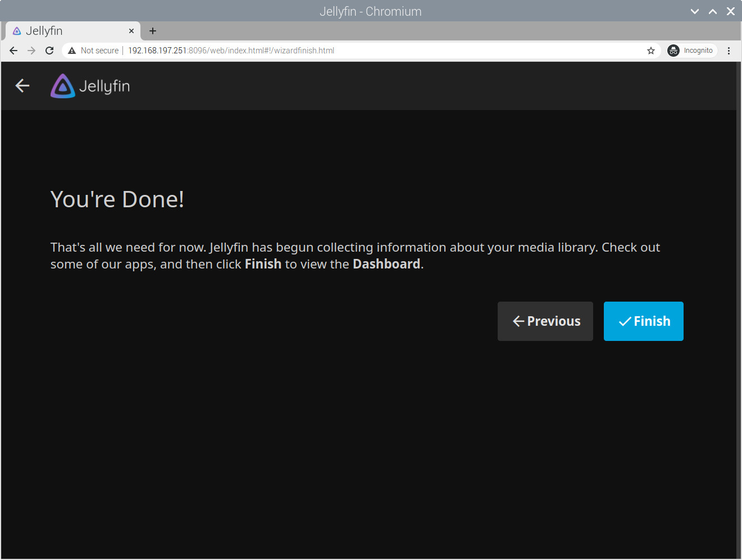742x560 pixels.
Task: Click the page vertical scrollbar
Action: [x=739, y=311]
